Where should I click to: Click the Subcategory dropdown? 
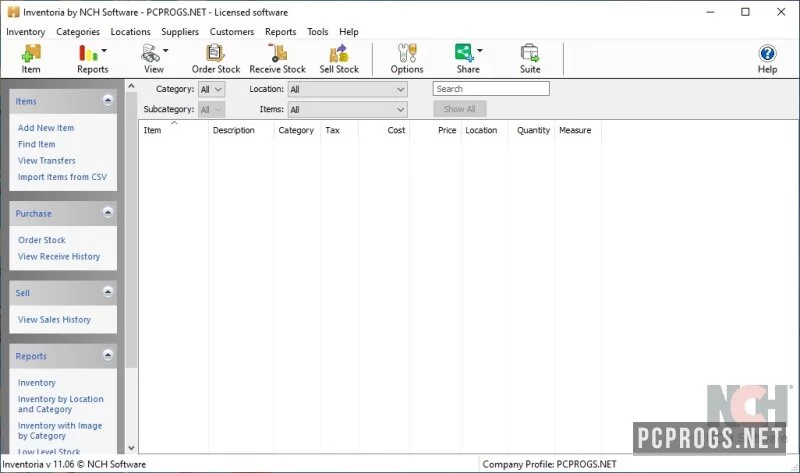point(211,109)
